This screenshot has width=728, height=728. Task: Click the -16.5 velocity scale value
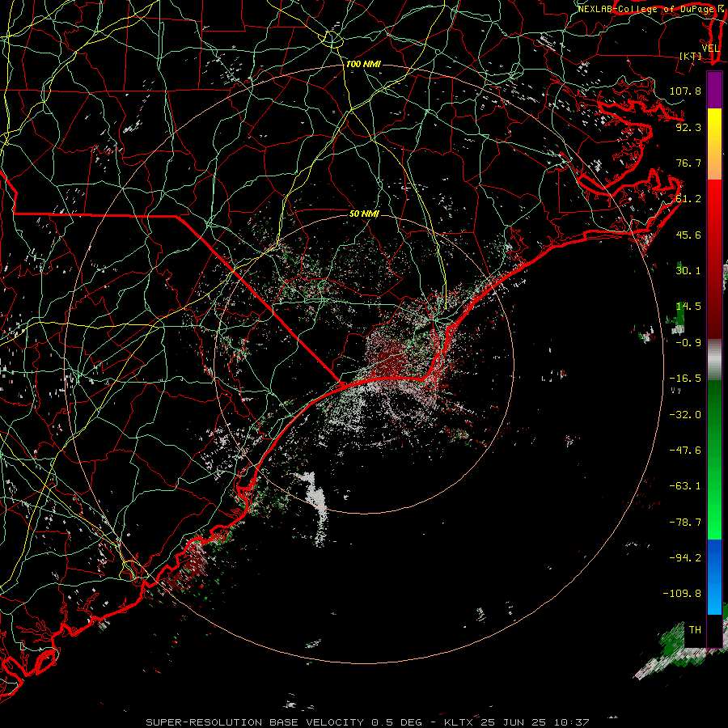[x=685, y=379]
